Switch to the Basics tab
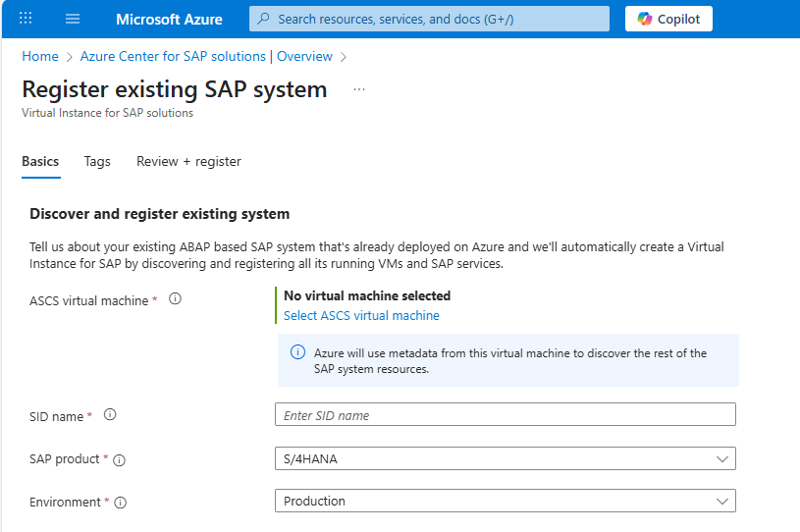The width and height of the screenshot is (800, 532). [40, 161]
